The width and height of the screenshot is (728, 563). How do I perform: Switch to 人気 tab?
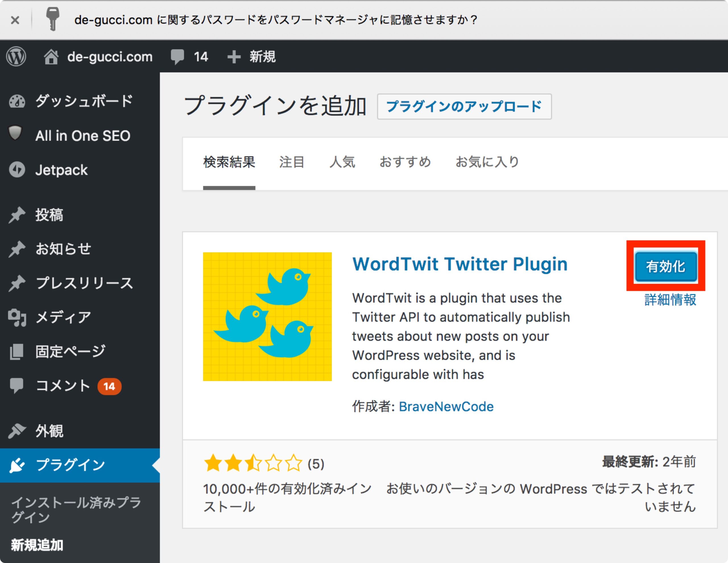click(342, 162)
